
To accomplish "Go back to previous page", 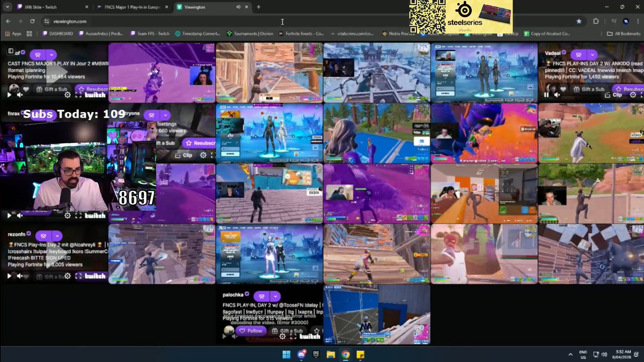I will [x=8, y=21].
